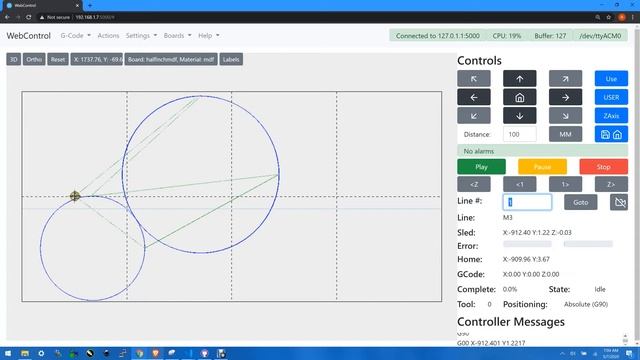640x360 pixels.
Task: Open the notification center icon
Action: click(629, 353)
